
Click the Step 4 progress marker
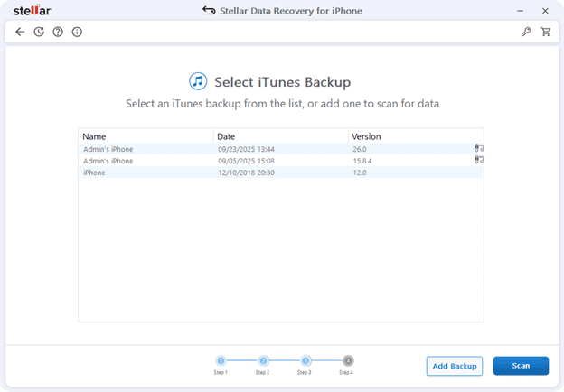tap(348, 360)
